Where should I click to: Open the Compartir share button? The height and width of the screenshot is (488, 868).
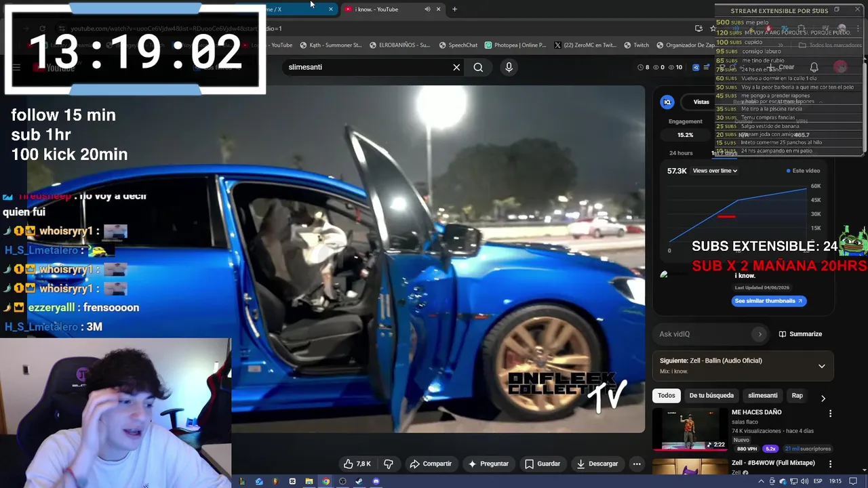(430, 464)
